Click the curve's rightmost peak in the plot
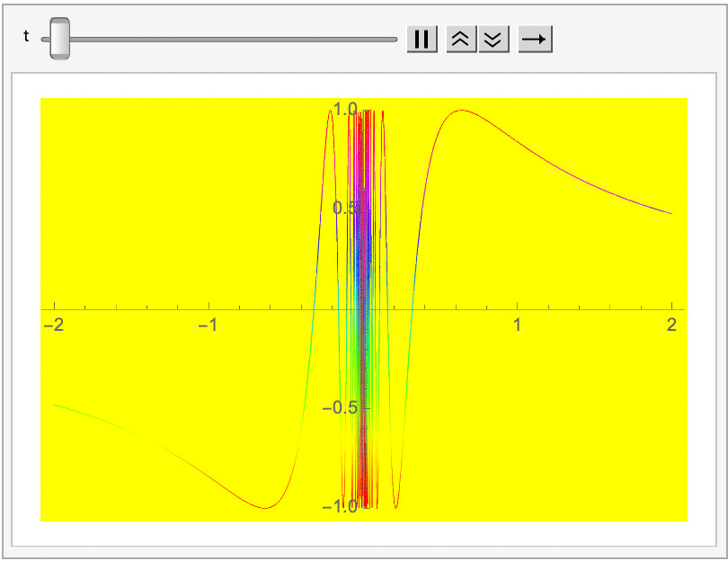728x561 pixels. (461, 111)
